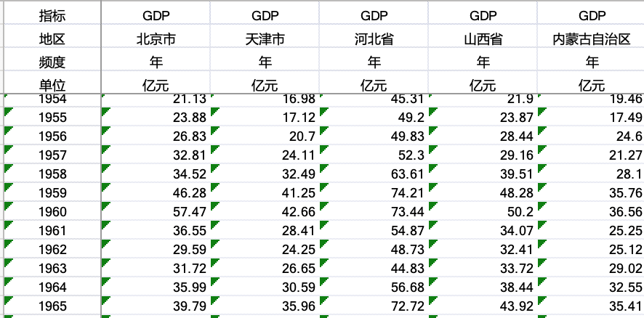Select the 北京市 region header cell
This screenshot has width=644, height=318.
pyautogui.click(x=156, y=39)
